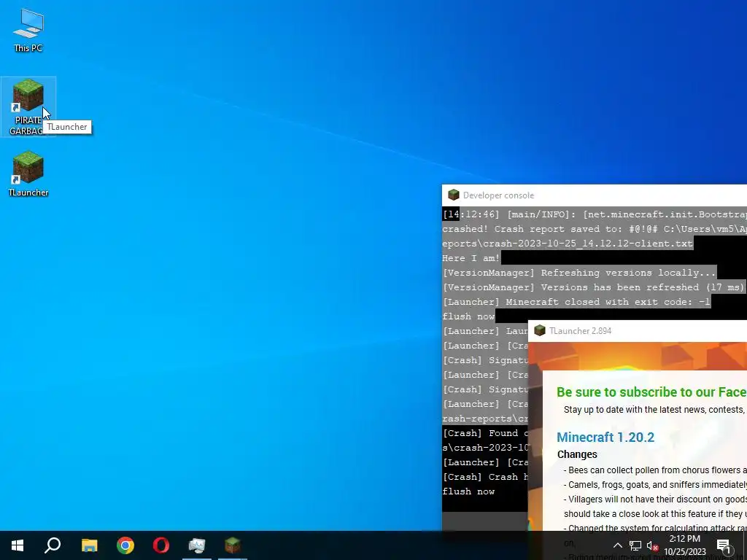This screenshot has width=747, height=560.
Task: Click 'Here I am!' console line
Action: [471, 258]
